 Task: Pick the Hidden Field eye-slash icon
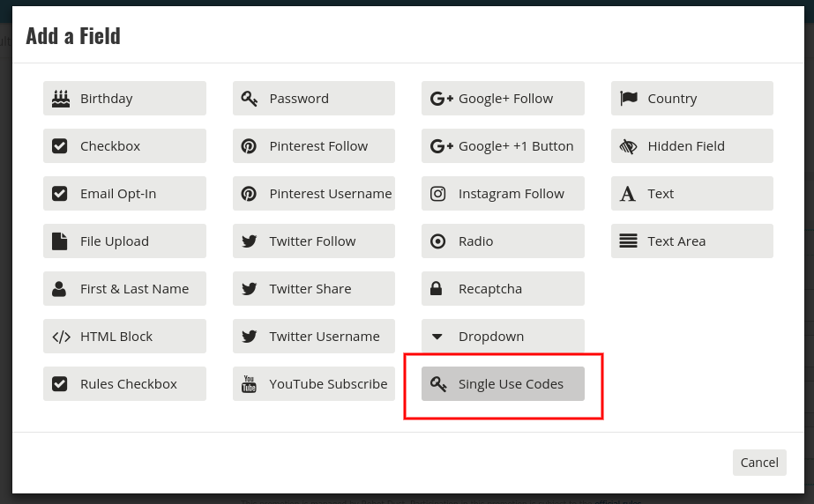coord(628,146)
